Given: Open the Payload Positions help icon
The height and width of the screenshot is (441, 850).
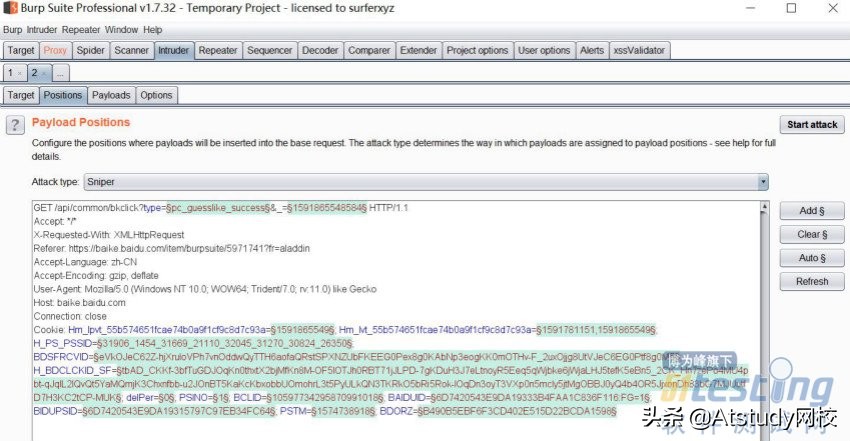Looking at the screenshot, I should click(x=15, y=125).
